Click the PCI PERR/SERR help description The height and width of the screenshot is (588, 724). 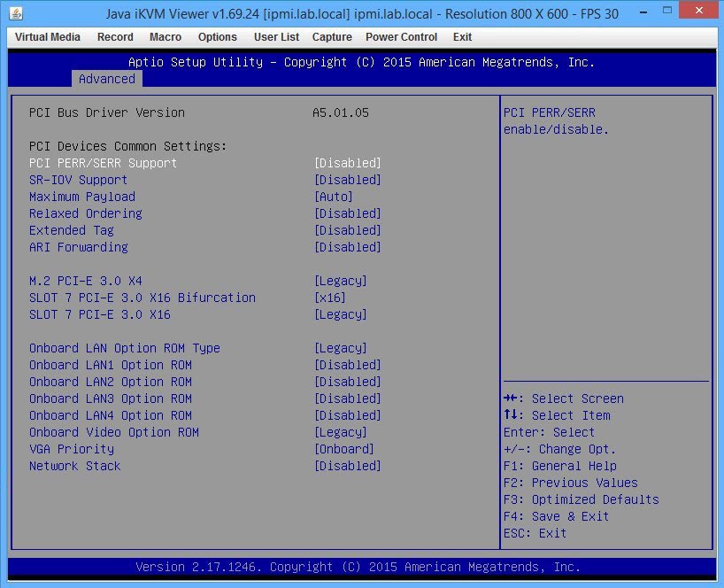pyautogui.click(x=556, y=121)
